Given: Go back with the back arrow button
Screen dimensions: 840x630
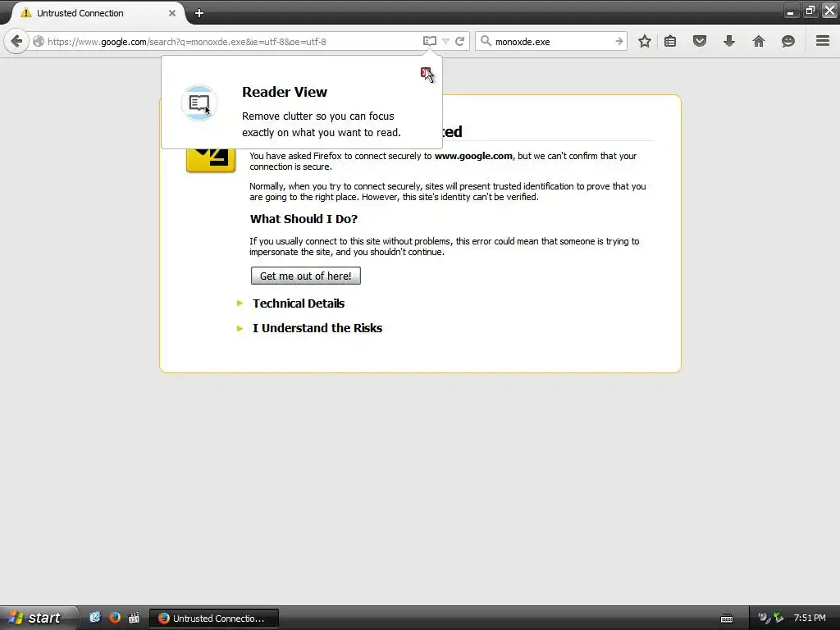Looking at the screenshot, I should [16, 41].
